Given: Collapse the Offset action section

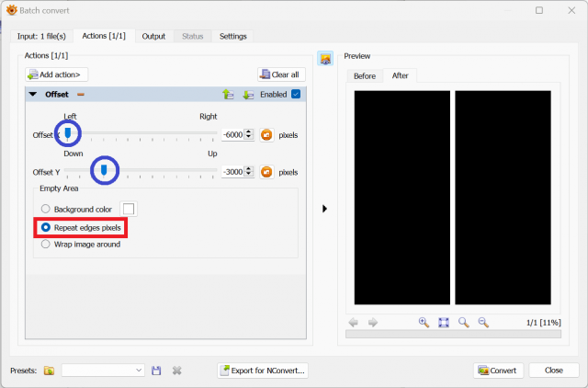Looking at the screenshot, I should [x=33, y=94].
